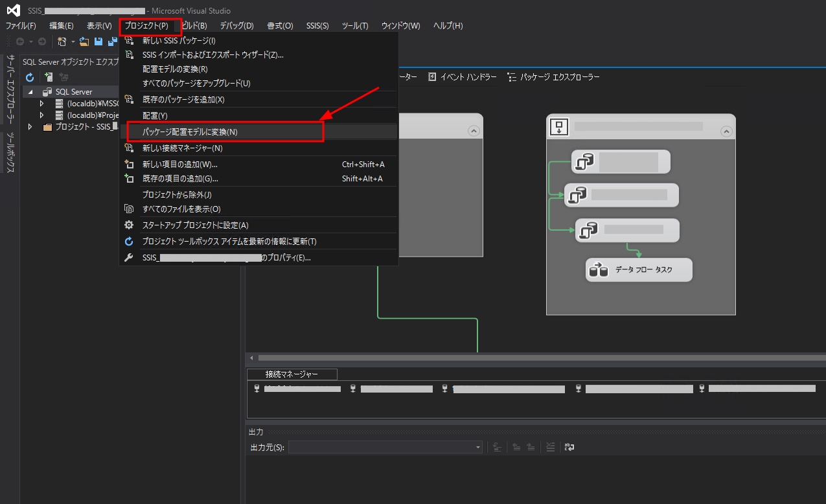This screenshot has width=826, height=504.
Task: Choose パッケージ配置モデルに変換(N) menu item
Action: tap(258, 132)
